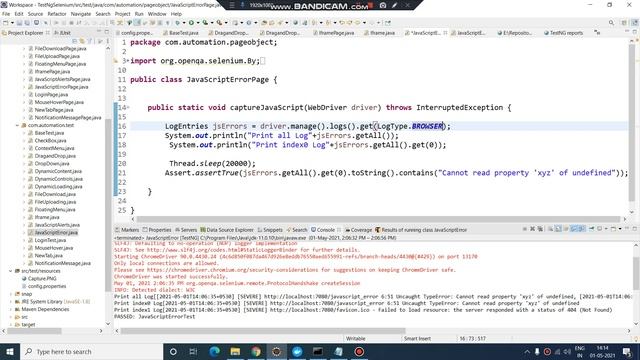
Task: Click the editor horizontal scrollbar
Action: tap(377, 219)
